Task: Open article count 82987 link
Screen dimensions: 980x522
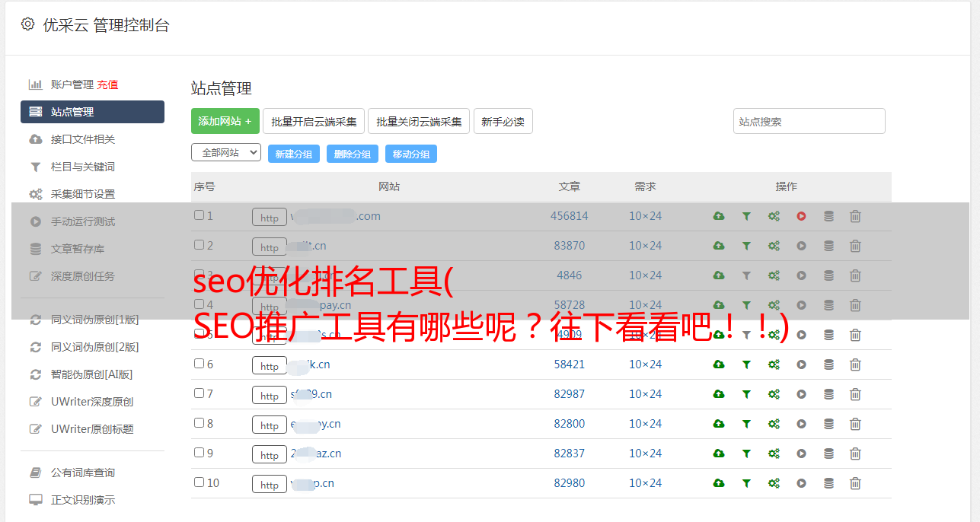Action: coord(570,394)
